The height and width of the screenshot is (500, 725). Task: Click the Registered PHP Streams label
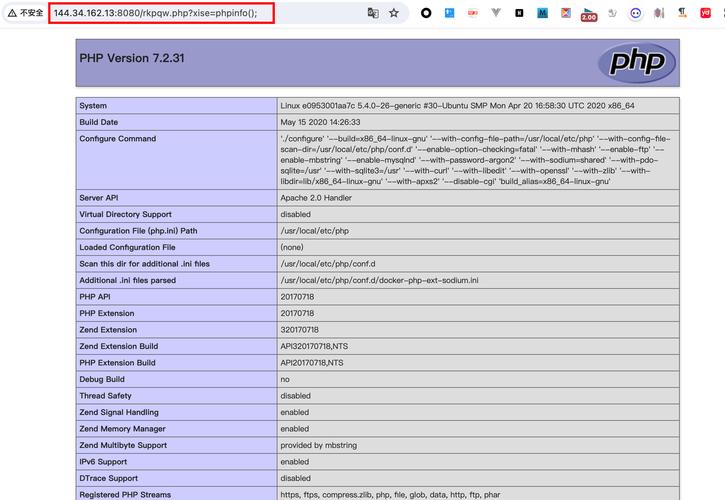tap(125, 494)
